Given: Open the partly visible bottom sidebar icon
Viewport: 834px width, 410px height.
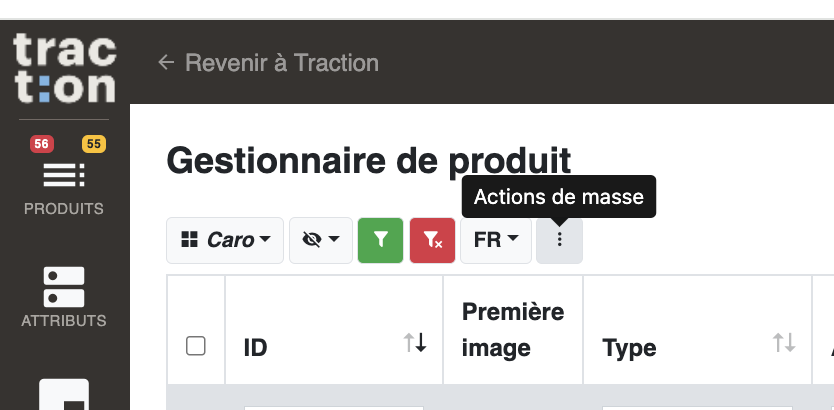Looking at the screenshot, I should pos(64,394).
